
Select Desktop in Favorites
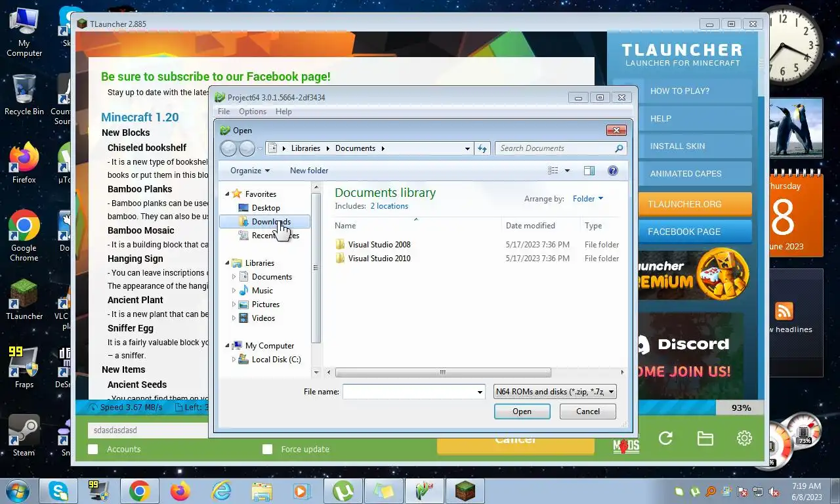[259, 208]
